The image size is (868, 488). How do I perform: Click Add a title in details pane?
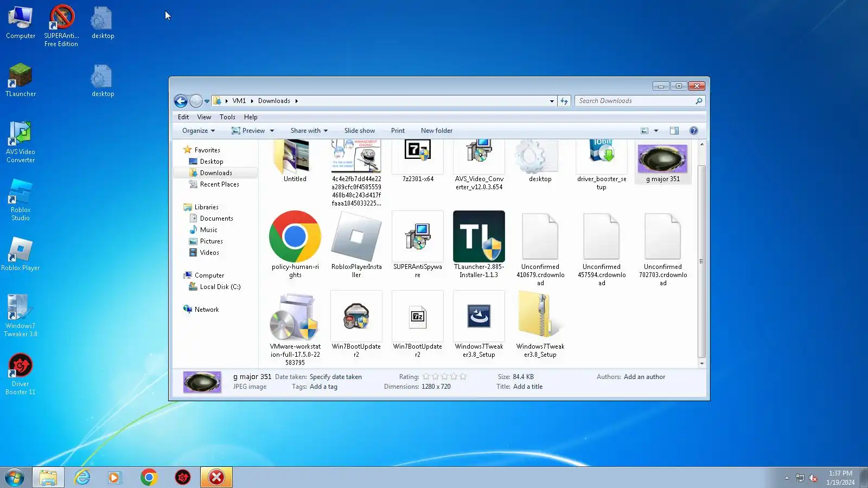coord(528,387)
